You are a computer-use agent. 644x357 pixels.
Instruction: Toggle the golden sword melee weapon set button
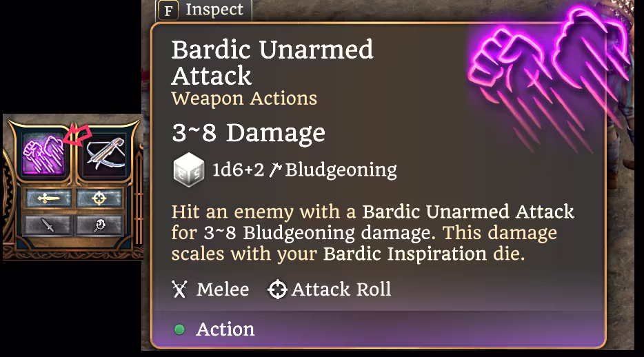[x=48, y=198]
